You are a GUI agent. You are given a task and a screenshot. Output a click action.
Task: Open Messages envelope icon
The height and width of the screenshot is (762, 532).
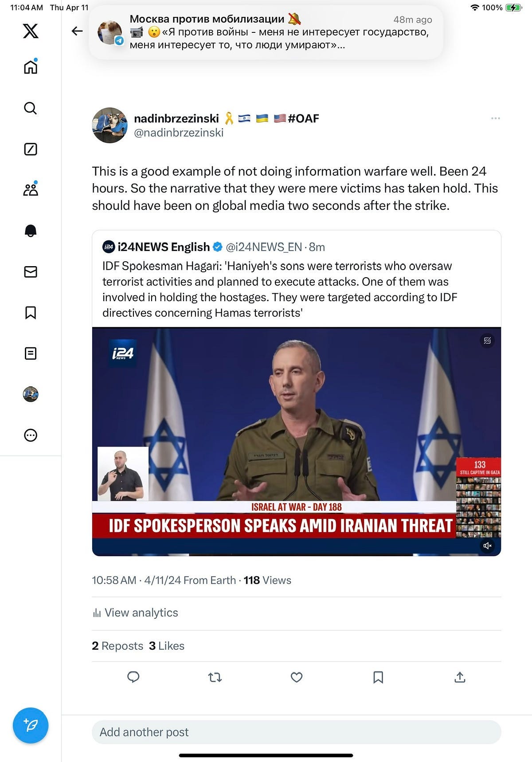click(31, 271)
